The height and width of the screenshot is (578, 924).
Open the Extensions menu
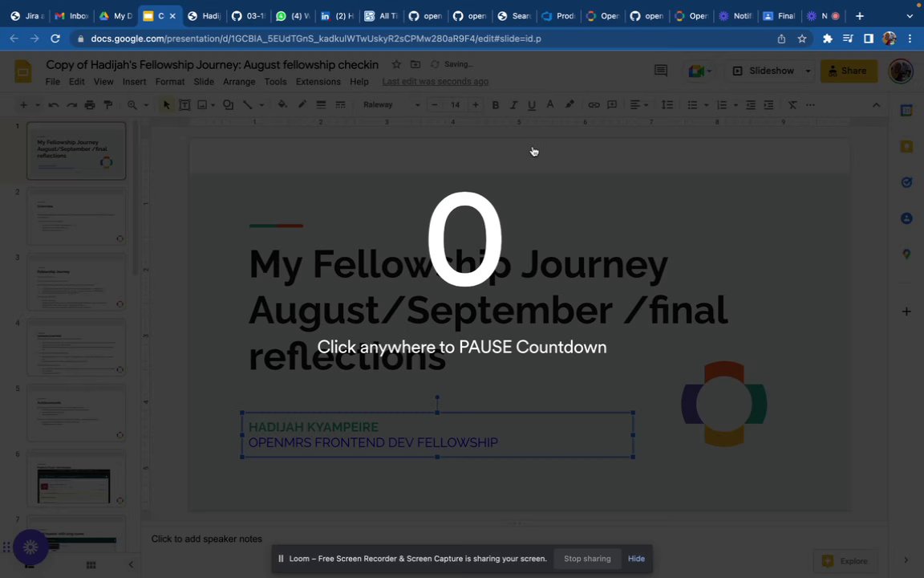[x=318, y=82]
